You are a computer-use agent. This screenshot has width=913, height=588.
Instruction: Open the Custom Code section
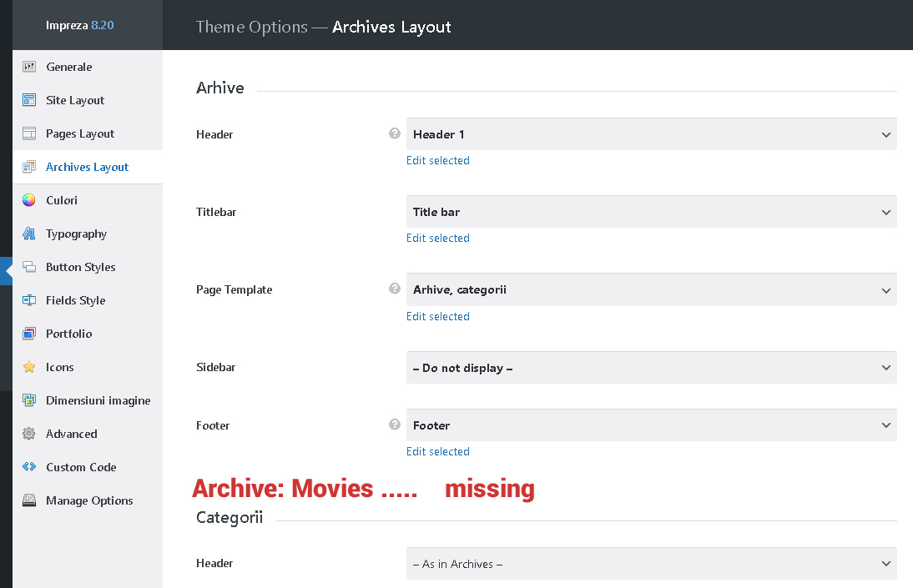[x=88, y=467]
